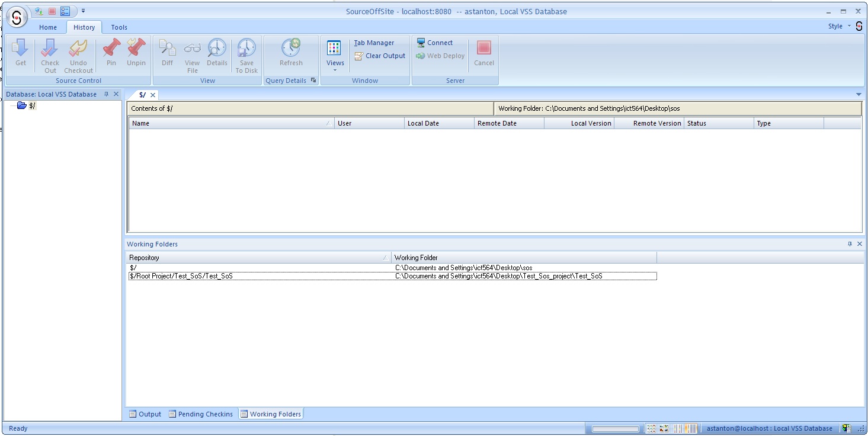868x436 pixels.
Task: Select the History ribbon tab
Action: (x=84, y=27)
